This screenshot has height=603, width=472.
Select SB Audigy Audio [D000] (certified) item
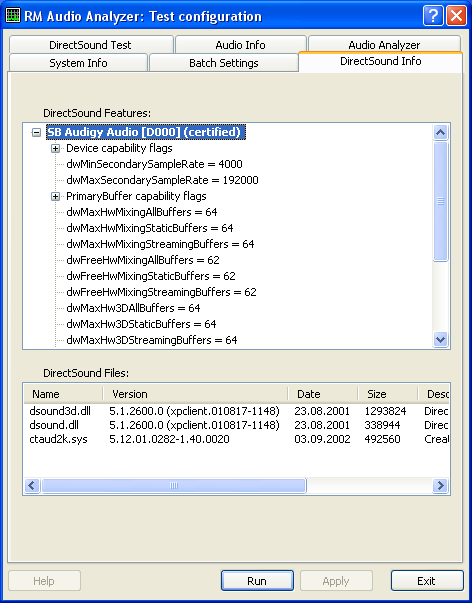[145, 132]
